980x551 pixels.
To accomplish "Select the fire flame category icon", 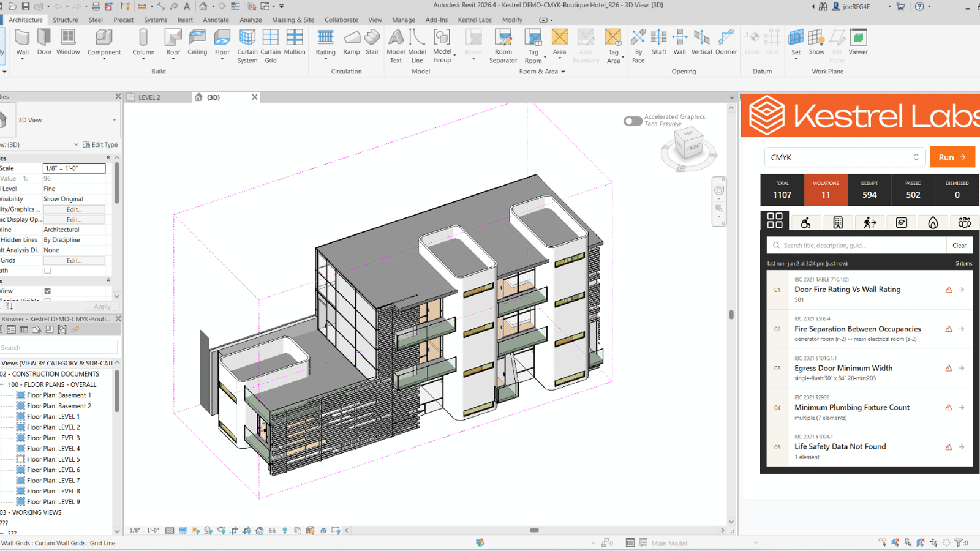I will pos(933,223).
